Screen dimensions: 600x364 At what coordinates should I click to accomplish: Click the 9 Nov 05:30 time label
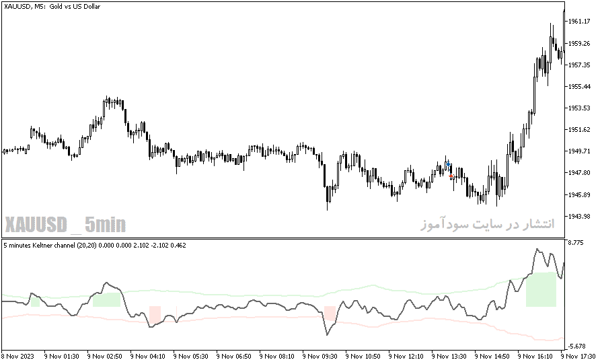[191, 357]
